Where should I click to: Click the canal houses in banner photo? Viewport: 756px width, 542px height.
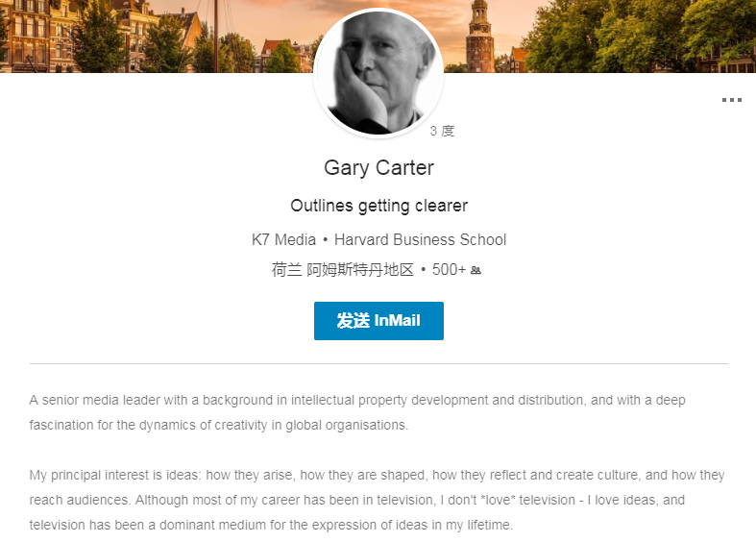click(x=37, y=37)
